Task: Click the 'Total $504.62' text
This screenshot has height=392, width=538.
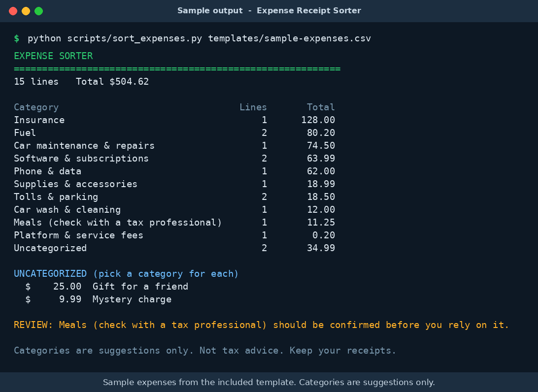Action: point(112,82)
